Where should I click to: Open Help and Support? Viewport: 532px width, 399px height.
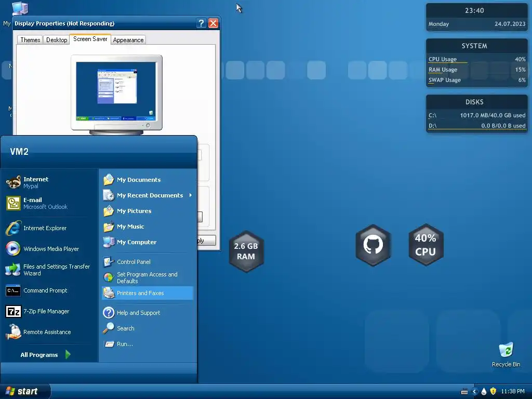[x=147, y=312]
